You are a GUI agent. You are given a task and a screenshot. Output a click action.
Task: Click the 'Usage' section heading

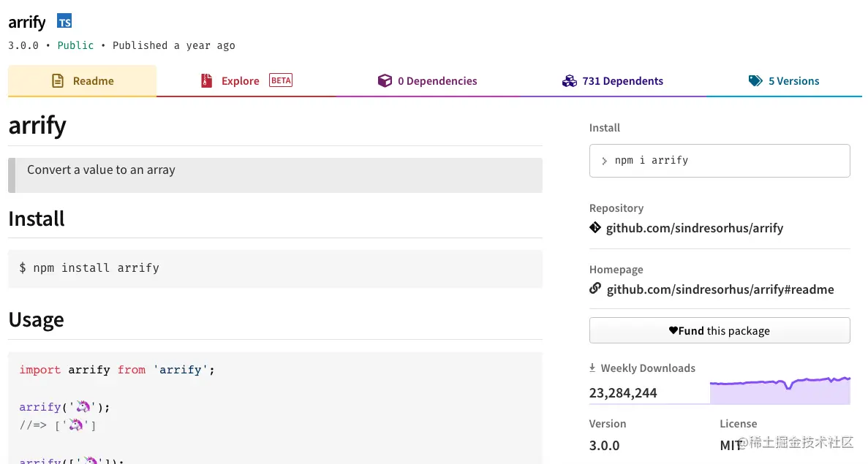click(x=36, y=319)
